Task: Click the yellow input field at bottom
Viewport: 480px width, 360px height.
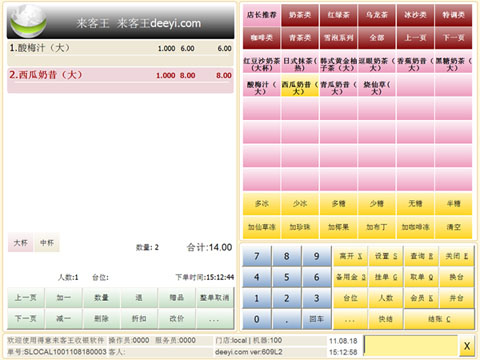Action: pos(411,346)
